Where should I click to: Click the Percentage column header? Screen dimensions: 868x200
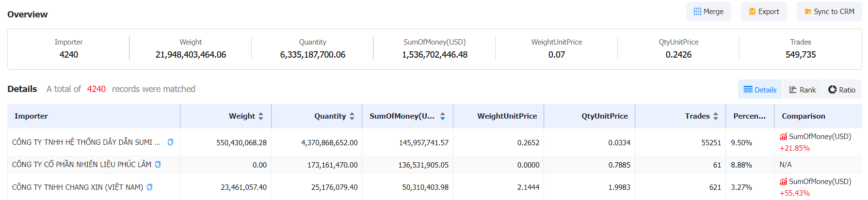point(749,116)
